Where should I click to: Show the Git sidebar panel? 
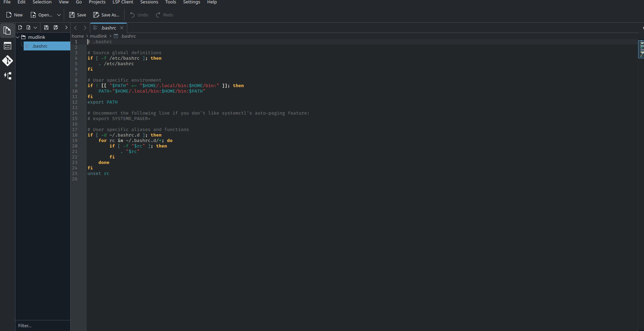(x=7, y=61)
